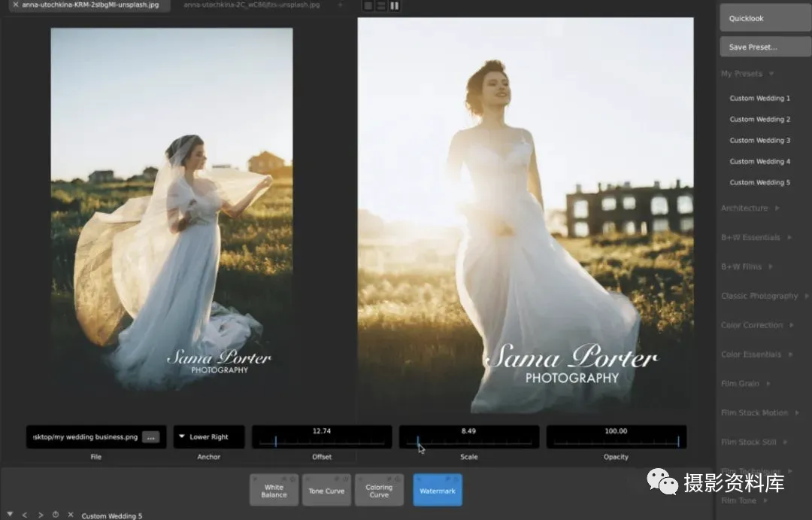Expand the Film Tone preset group
Viewport: 812px width, 520px height.
(744, 501)
